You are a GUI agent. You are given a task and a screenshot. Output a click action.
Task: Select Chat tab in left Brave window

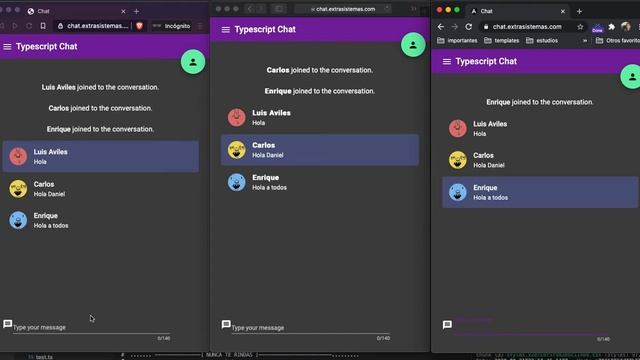coord(76,11)
